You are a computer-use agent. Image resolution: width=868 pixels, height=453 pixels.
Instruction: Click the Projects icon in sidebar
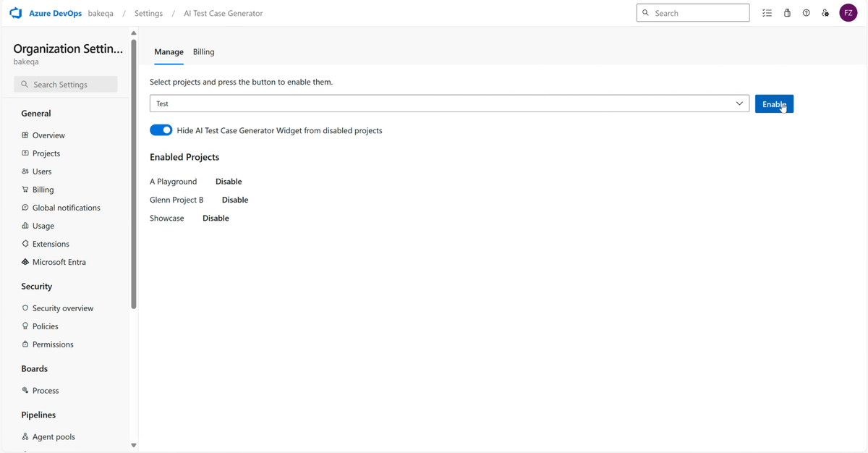coord(25,153)
